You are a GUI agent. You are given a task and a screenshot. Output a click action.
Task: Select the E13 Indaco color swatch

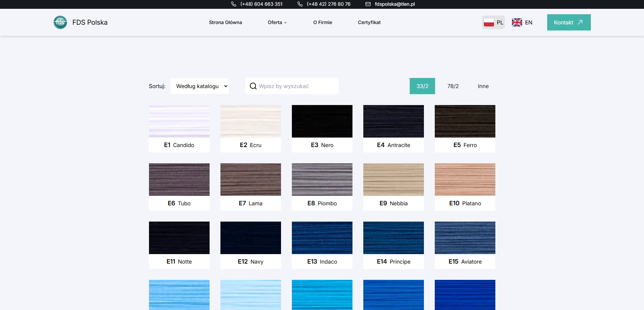coord(322,245)
